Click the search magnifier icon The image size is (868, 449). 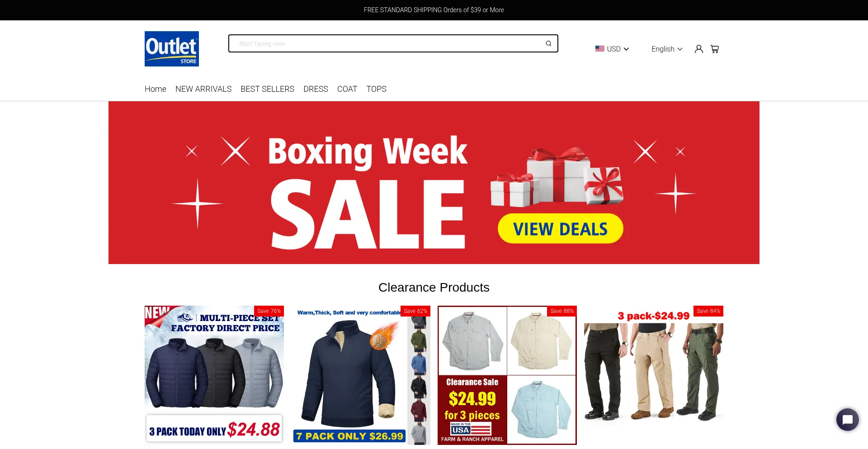click(x=548, y=43)
